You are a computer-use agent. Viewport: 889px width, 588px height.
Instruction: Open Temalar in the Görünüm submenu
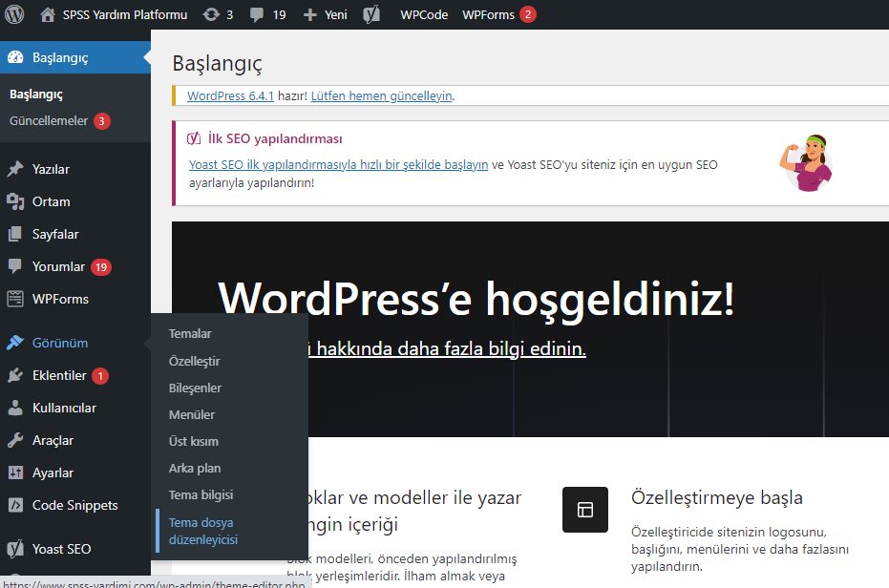click(190, 334)
